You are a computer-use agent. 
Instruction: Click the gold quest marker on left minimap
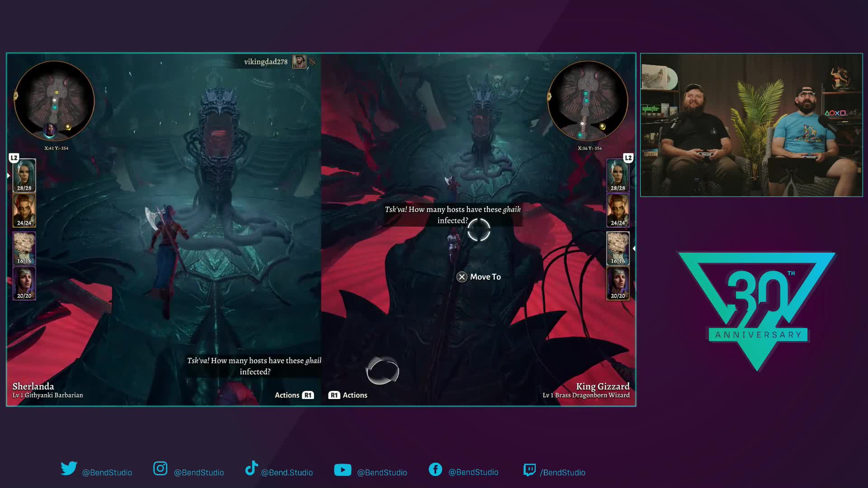68,127
